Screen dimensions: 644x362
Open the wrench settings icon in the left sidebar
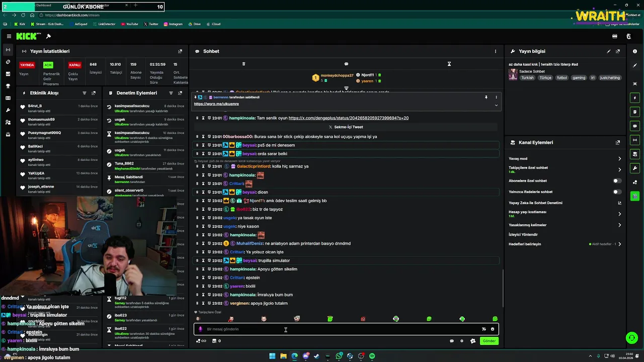click(8, 110)
